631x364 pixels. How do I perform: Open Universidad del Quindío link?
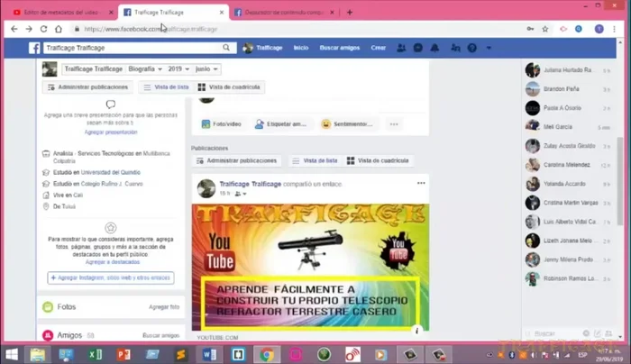tap(111, 172)
